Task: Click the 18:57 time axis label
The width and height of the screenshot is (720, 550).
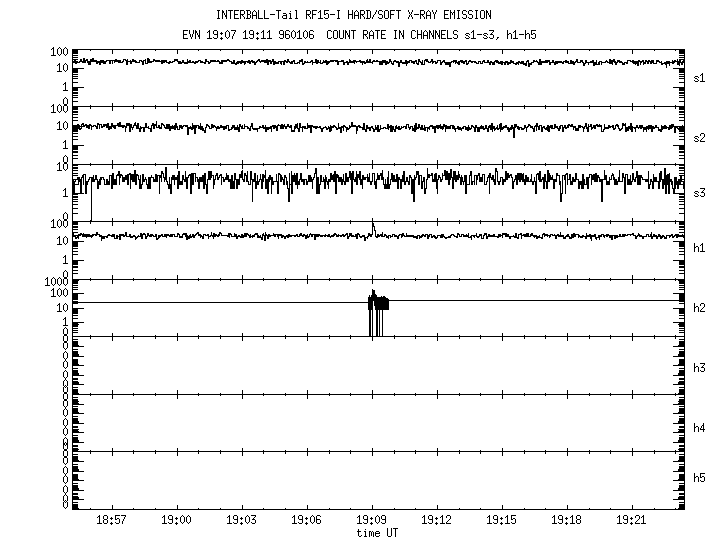Action: tap(111, 521)
